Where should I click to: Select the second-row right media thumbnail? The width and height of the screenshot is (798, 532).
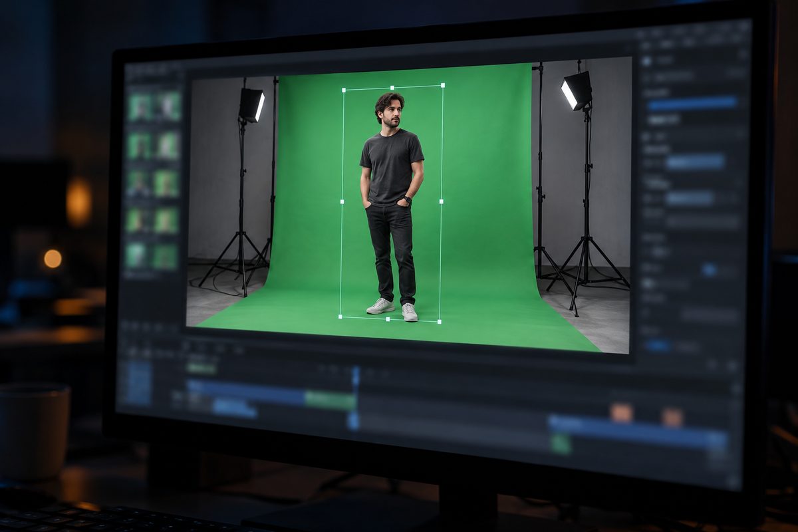[x=168, y=145]
